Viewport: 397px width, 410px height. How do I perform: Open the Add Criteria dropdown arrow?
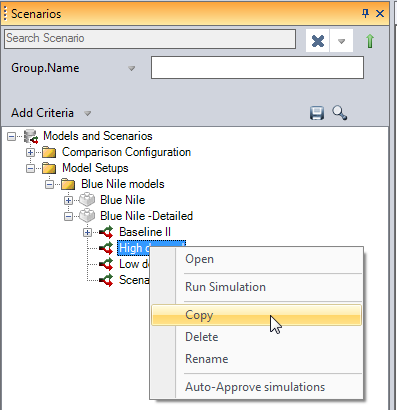88,114
